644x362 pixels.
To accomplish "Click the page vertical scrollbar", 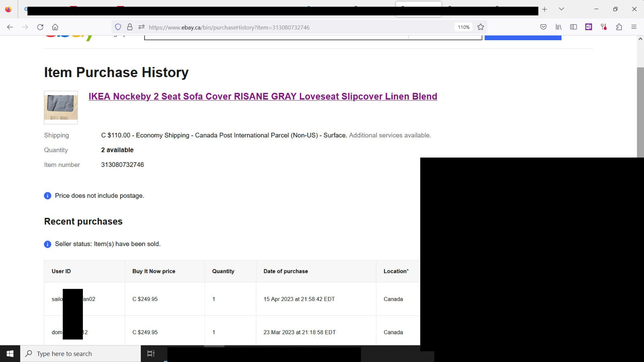I will pyautogui.click(x=640, y=113).
